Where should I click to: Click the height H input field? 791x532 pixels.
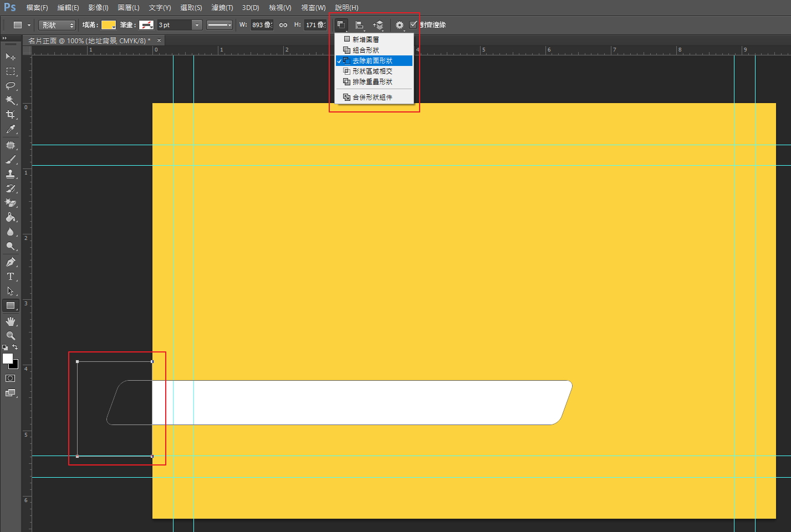315,25
